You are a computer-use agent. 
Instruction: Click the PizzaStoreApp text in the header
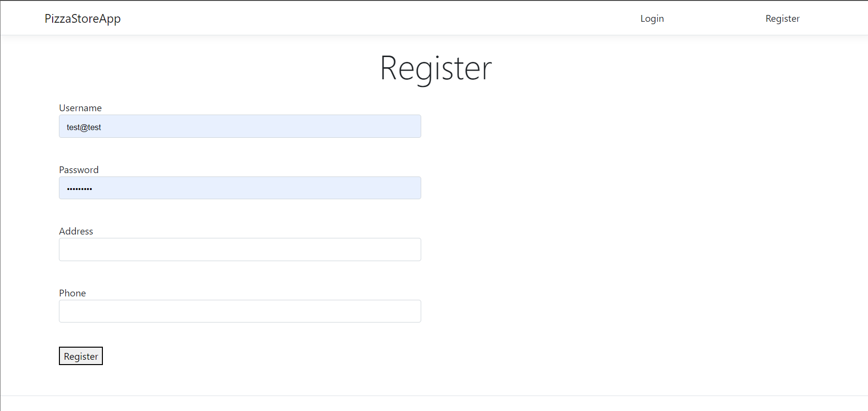pos(82,18)
